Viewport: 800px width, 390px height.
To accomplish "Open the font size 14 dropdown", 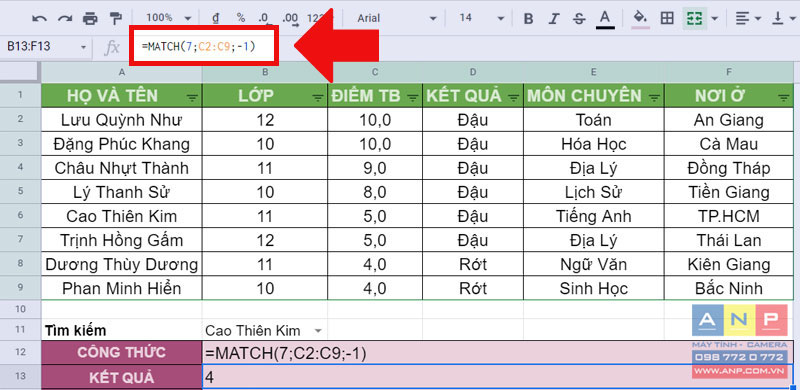I will pos(481,18).
